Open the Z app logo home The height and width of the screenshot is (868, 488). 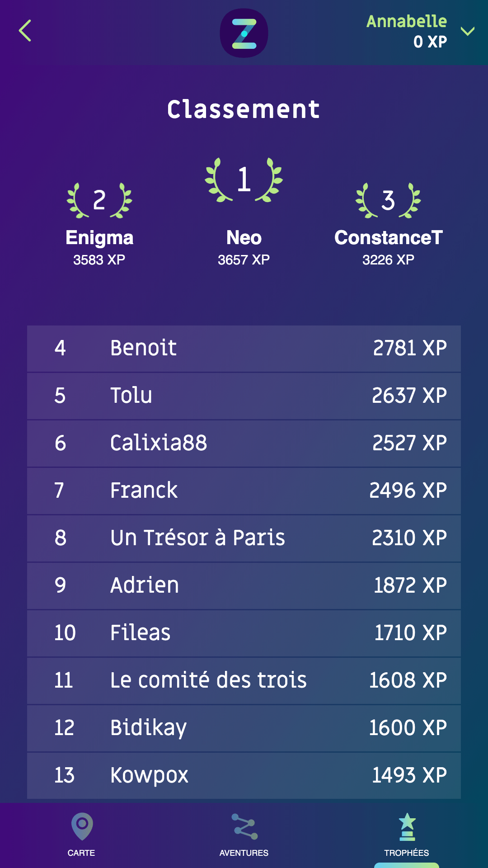(x=244, y=33)
